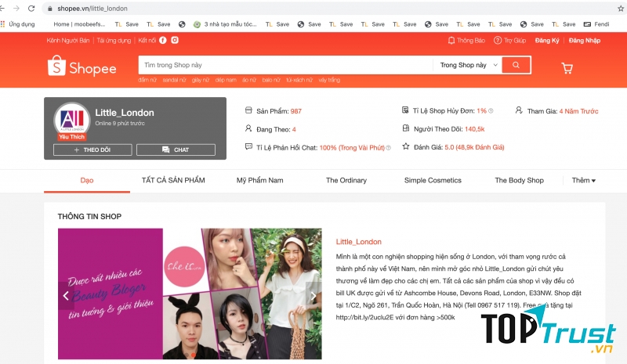The height and width of the screenshot is (364, 627).
Task: Click the suggested keyword váy trắng
Action: 329,80
